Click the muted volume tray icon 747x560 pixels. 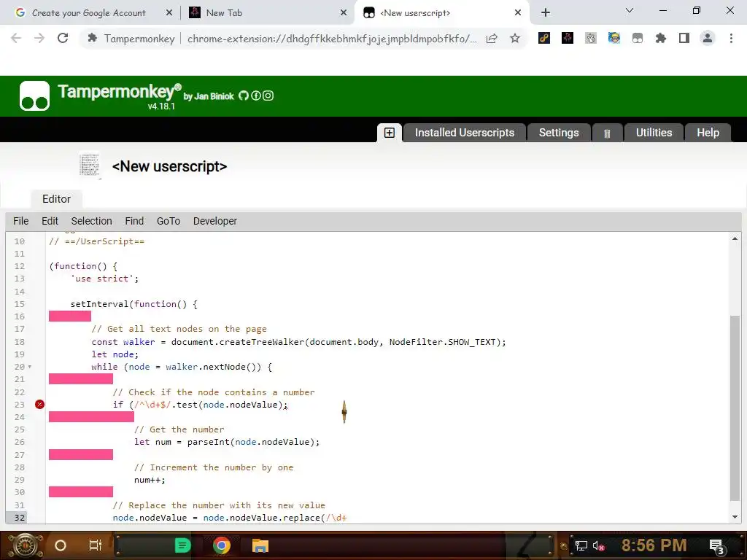pos(598,545)
